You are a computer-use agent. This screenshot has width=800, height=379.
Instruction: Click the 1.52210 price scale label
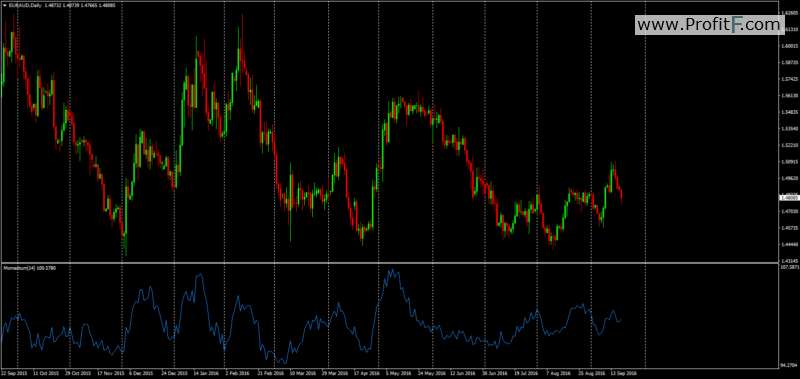click(790, 145)
